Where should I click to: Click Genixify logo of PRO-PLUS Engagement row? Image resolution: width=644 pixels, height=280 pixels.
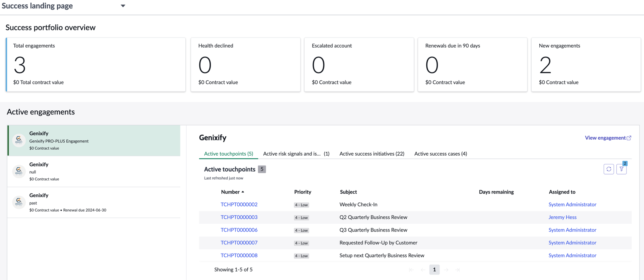[x=19, y=140]
